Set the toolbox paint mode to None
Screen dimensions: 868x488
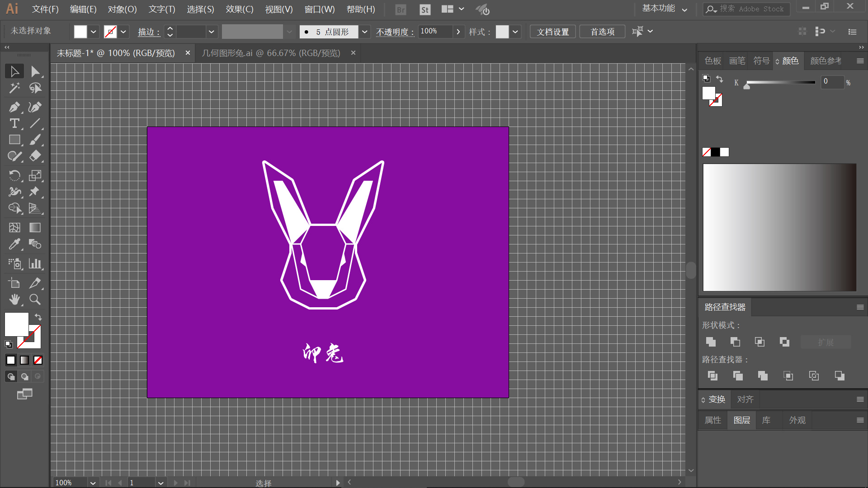tap(38, 360)
